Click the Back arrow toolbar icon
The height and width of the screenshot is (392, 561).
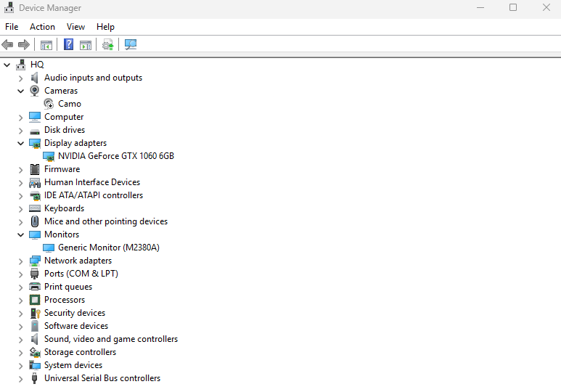pos(7,45)
